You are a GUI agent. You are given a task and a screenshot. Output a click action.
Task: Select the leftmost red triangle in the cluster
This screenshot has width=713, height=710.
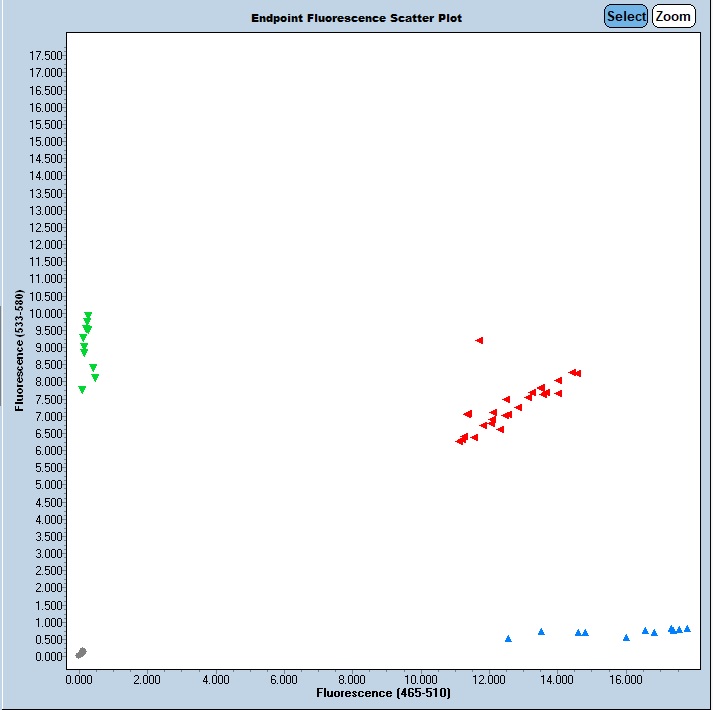pos(459,441)
